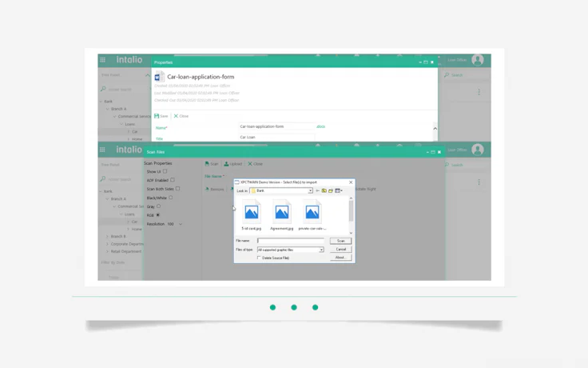588x368 pixels.
Task: Click the up-one-level folder icon in the file dialog
Action: (324, 190)
